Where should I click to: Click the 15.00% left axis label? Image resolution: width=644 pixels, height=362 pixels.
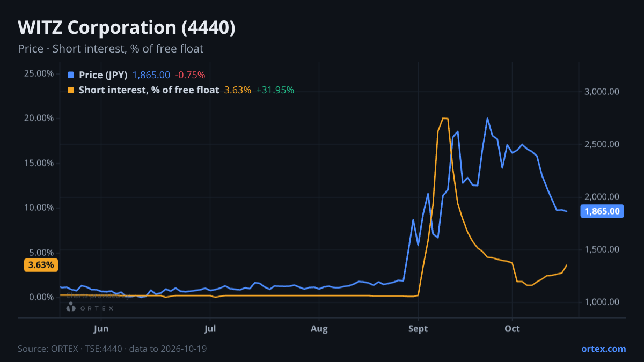[x=39, y=163]
